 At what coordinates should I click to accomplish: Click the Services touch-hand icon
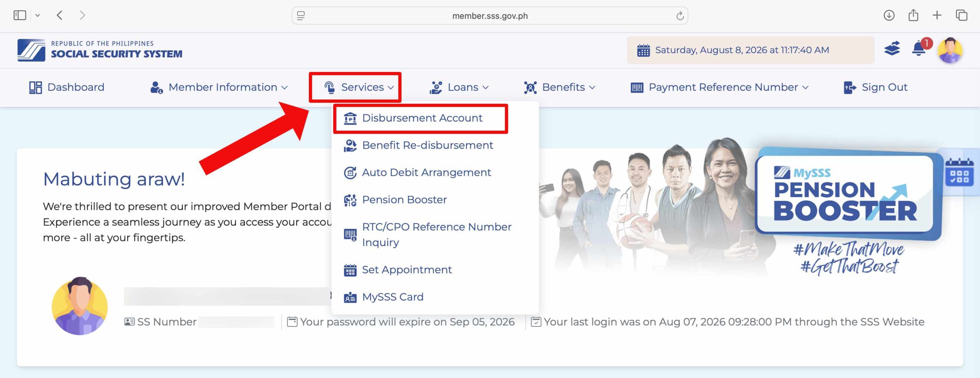click(x=329, y=87)
